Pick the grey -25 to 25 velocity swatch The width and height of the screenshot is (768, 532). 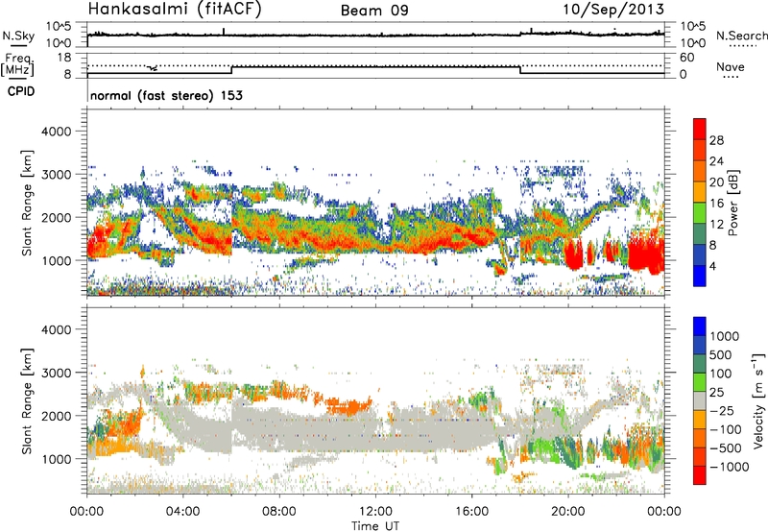700,401
